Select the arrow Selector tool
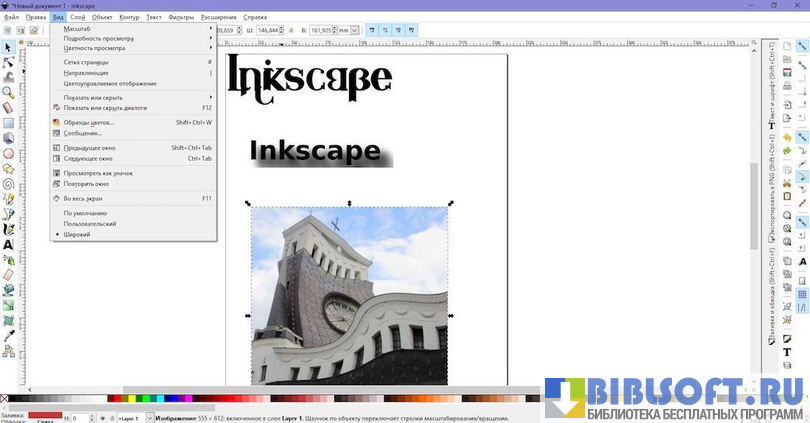Image resolution: width=810 pixels, height=423 pixels. coord(8,47)
